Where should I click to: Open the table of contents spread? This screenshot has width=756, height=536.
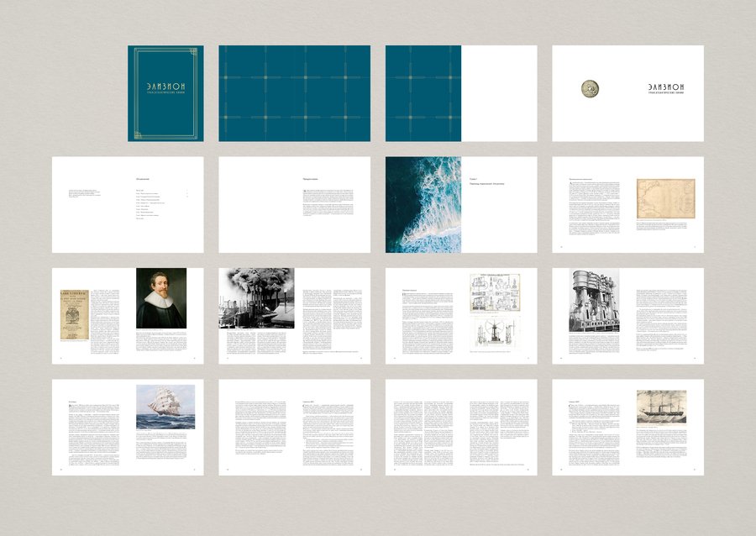[128, 204]
